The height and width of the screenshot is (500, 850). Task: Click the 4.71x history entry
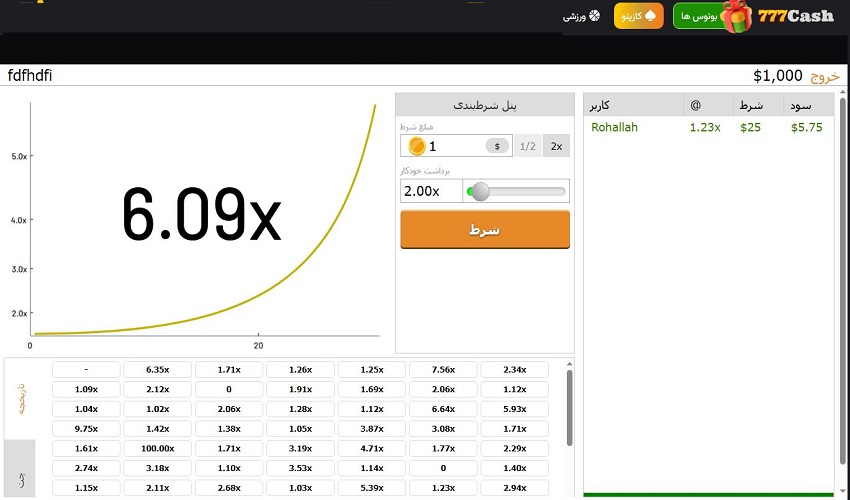tap(372, 448)
